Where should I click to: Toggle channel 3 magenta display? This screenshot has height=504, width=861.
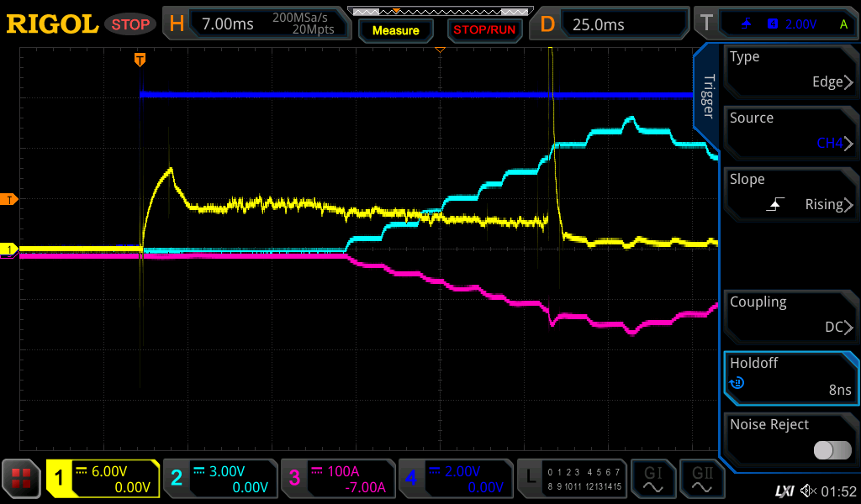point(336,479)
